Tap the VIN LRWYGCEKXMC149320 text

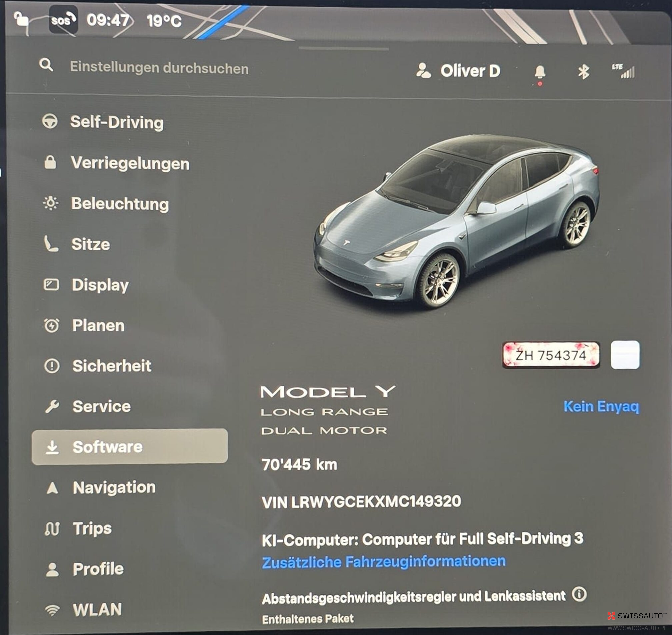coord(361,502)
